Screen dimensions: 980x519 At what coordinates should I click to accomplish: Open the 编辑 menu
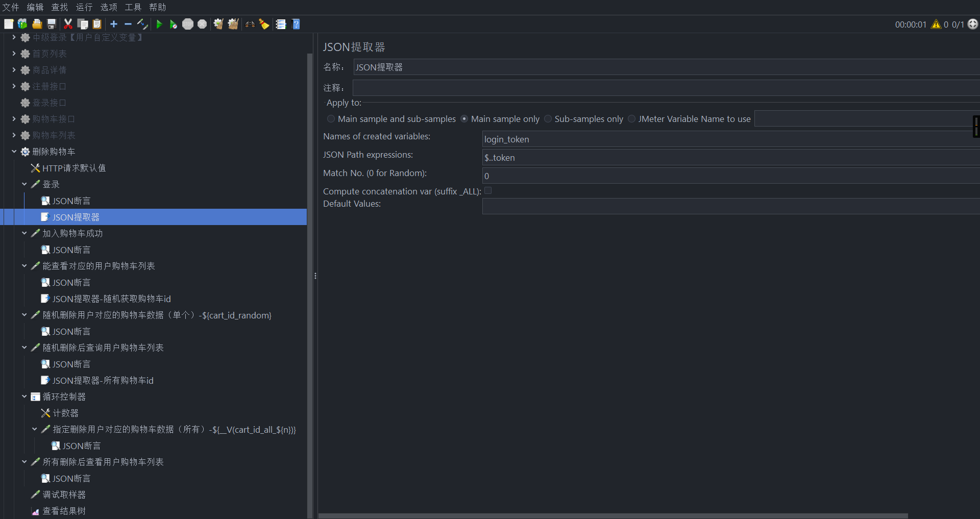coord(35,7)
